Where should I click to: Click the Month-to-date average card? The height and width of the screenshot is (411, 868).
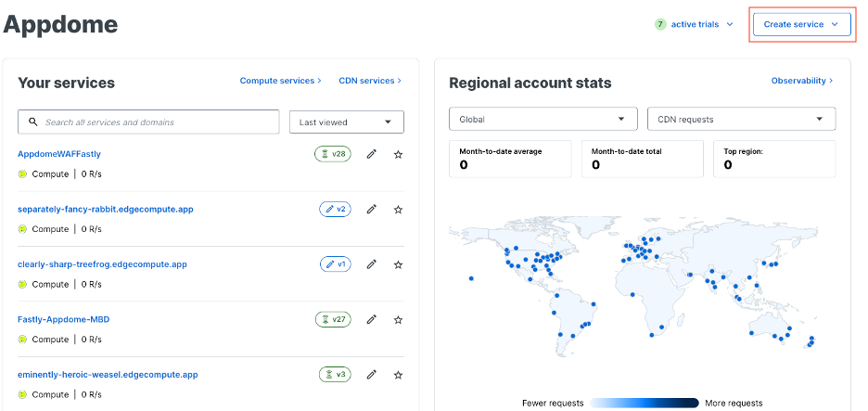tap(510, 159)
